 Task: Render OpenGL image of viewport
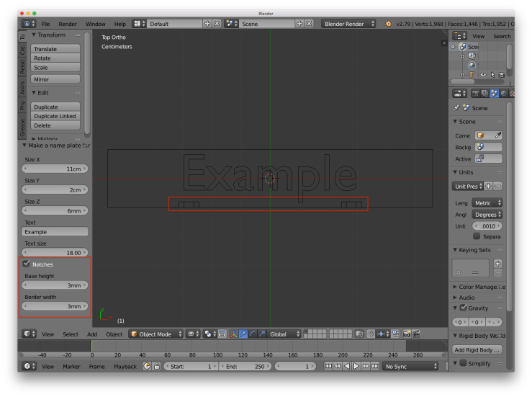pyautogui.click(x=407, y=334)
